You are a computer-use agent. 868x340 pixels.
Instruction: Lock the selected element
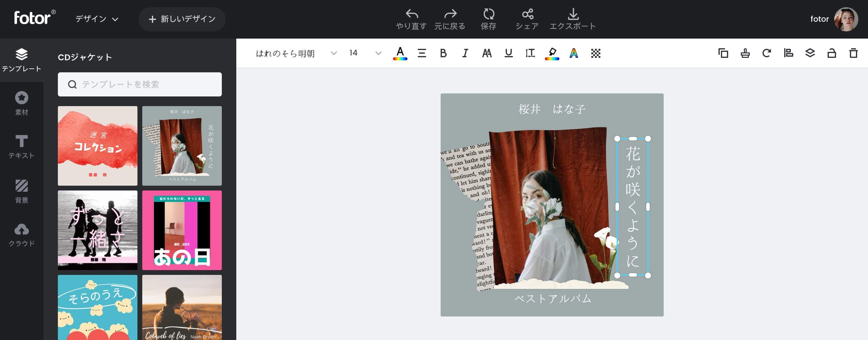click(x=832, y=53)
